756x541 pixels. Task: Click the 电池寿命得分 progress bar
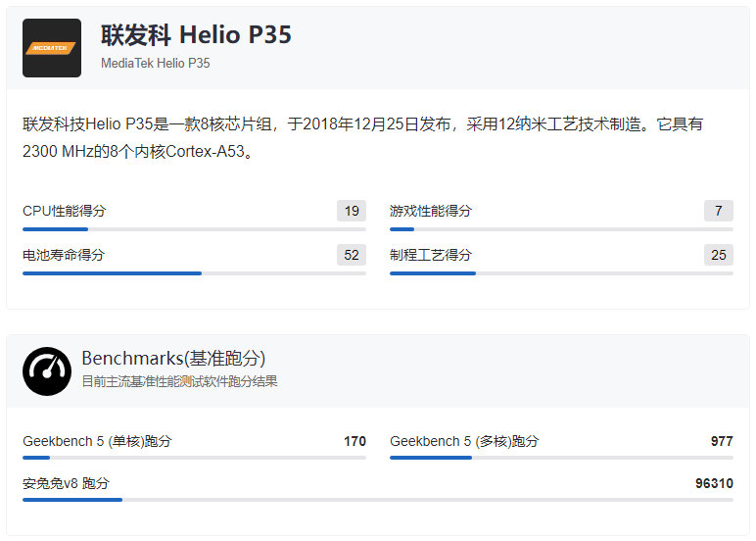click(194, 273)
